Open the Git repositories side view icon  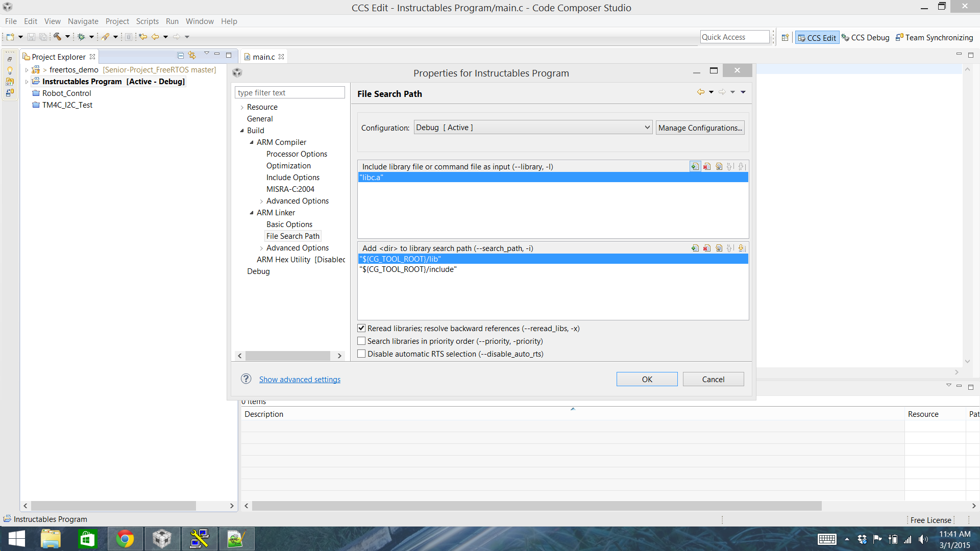point(10,82)
